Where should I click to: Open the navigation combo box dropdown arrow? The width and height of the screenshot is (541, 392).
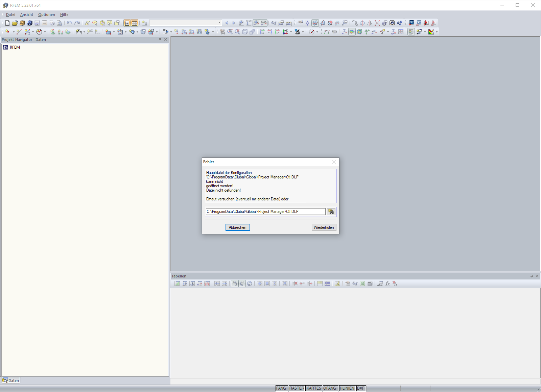219,23
